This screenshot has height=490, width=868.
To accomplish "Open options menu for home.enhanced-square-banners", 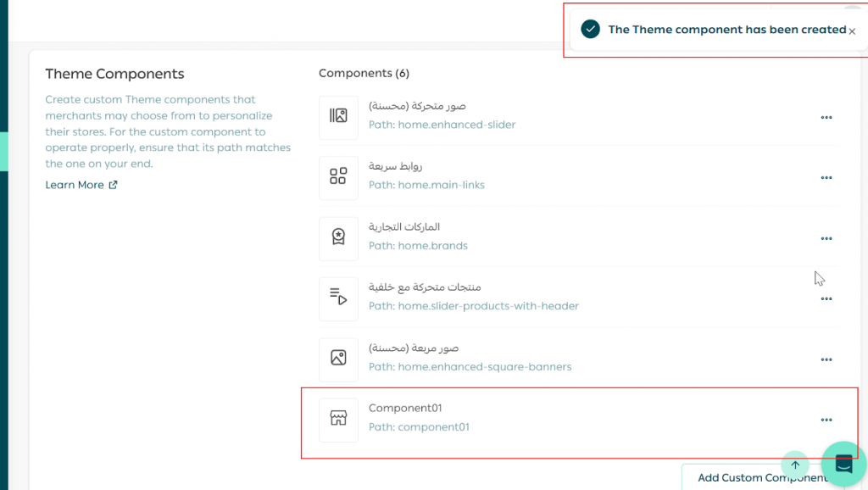I will point(826,359).
